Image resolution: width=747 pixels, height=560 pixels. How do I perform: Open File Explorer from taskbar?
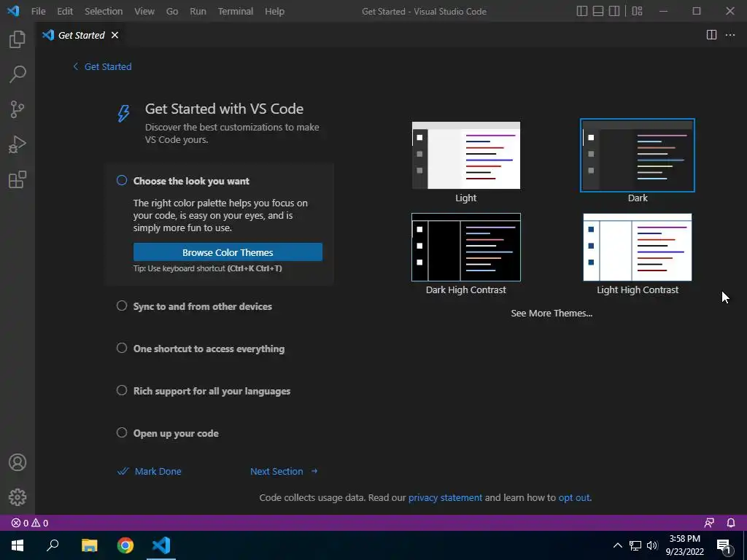pyautogui.click(x=89, y=545)
